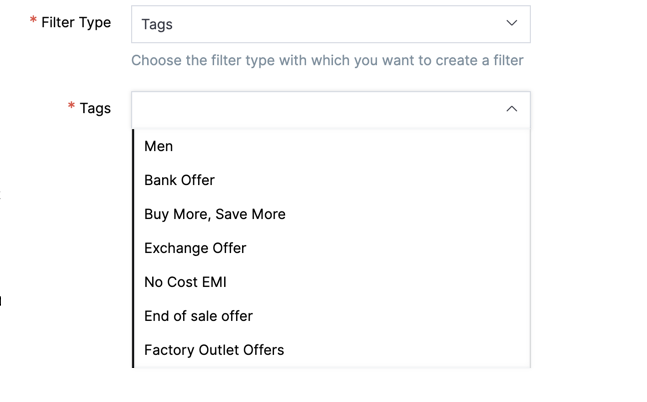Select "Exchange Offer" in the dropdown list
The width and height of the screenshot is (647, 402).
tap(195, 248)
